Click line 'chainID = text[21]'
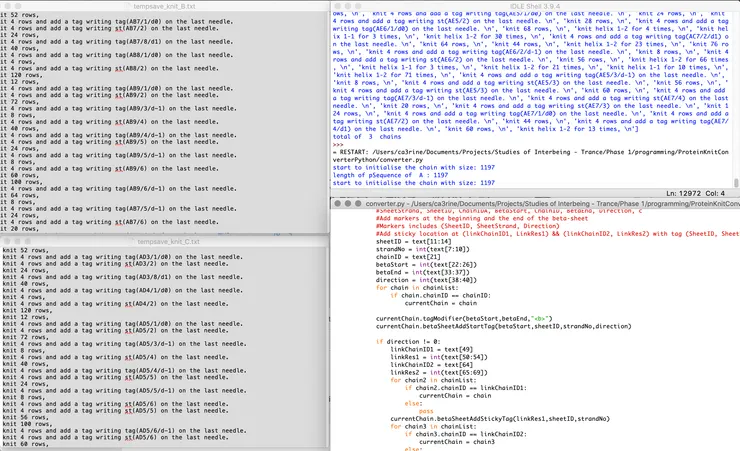This screenshot has width=740, height=451. [408, 257]
